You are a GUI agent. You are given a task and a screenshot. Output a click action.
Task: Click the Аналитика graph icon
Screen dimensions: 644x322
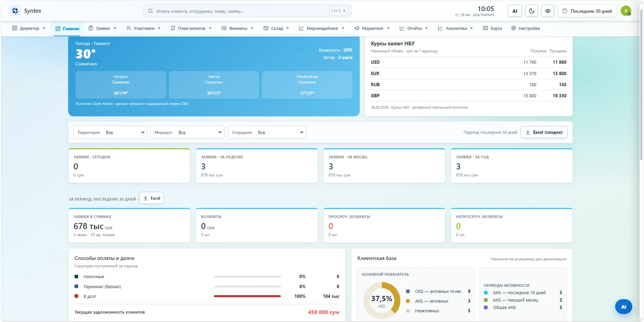tap(440, 28)
